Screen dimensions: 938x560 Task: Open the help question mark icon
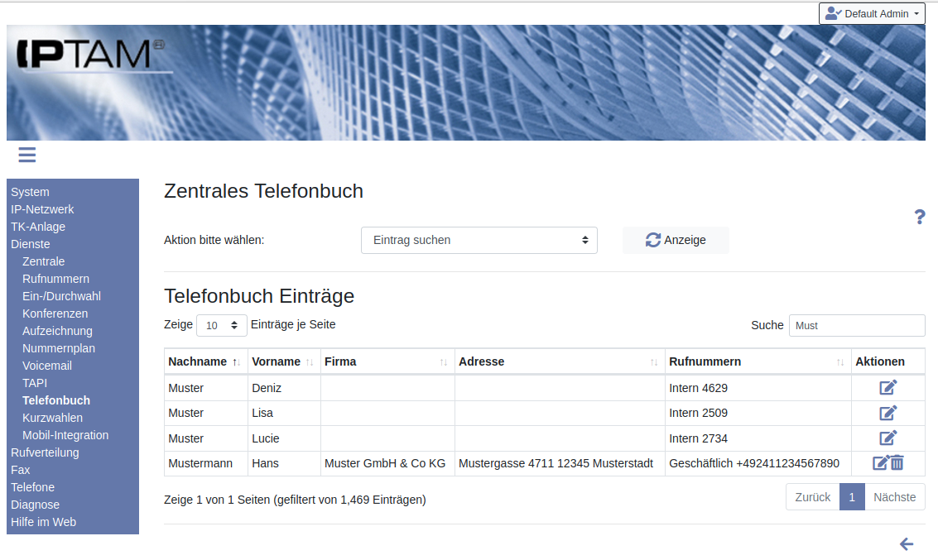[x=919, y=218]
